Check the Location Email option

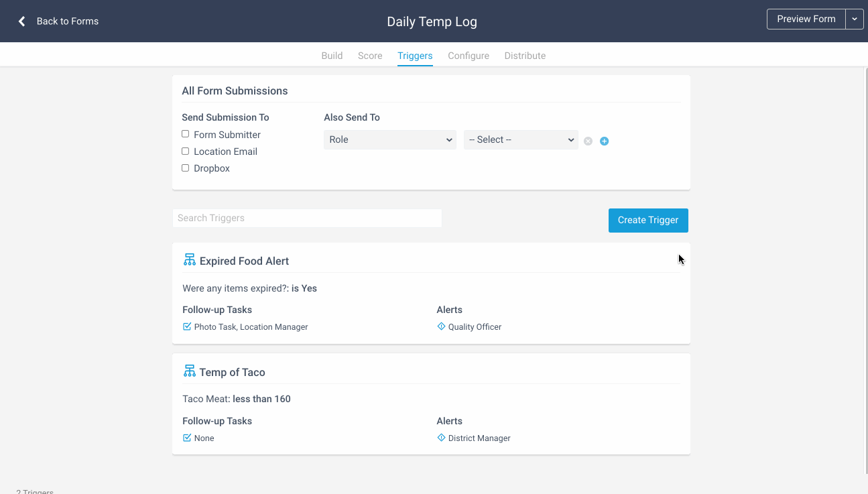pyautogui.click(x=186, y=151)
